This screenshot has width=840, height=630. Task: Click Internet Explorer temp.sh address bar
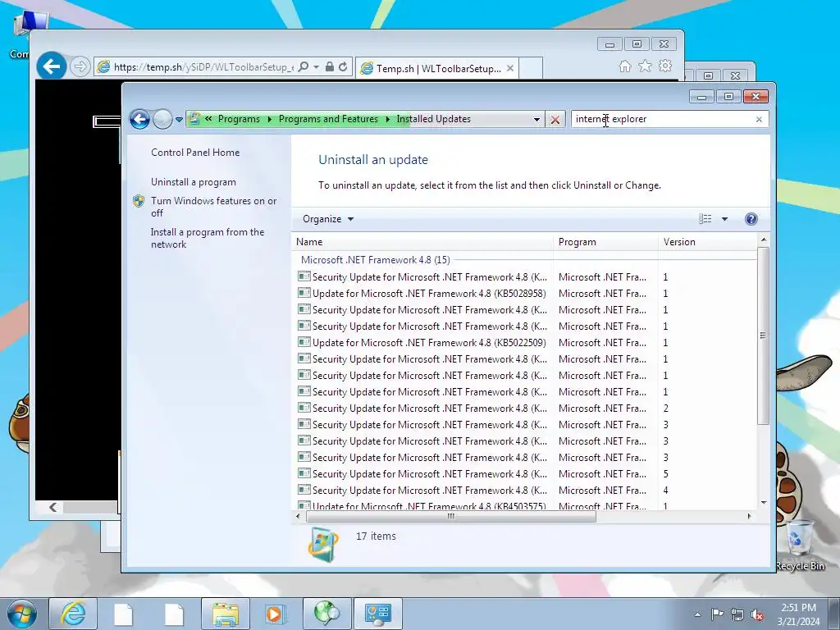click(x=203, y=67)
